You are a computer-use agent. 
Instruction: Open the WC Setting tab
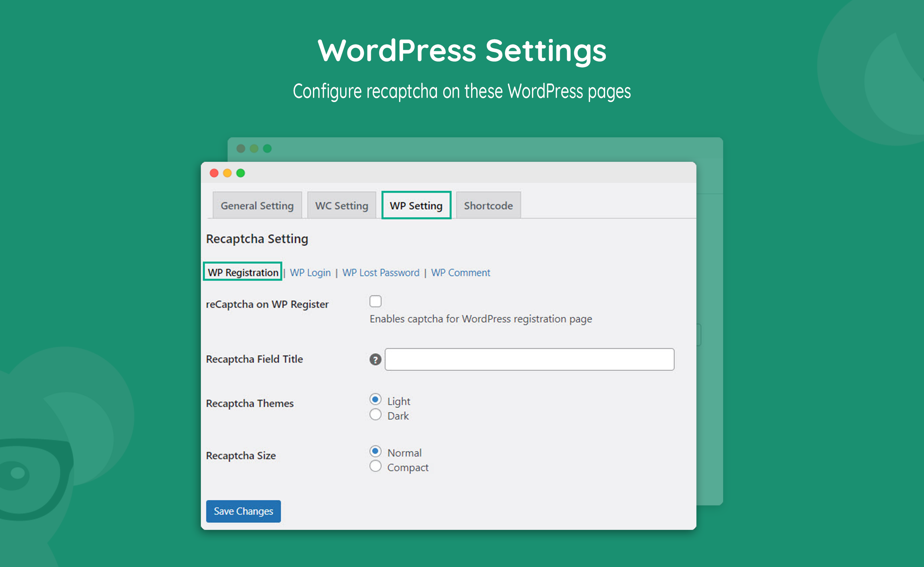(342, 206)
